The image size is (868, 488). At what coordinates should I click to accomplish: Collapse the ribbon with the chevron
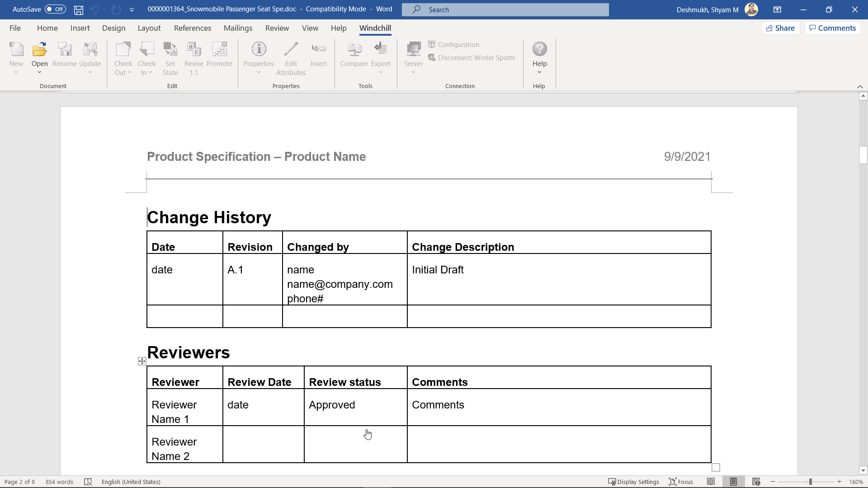(x=860, y=86)
